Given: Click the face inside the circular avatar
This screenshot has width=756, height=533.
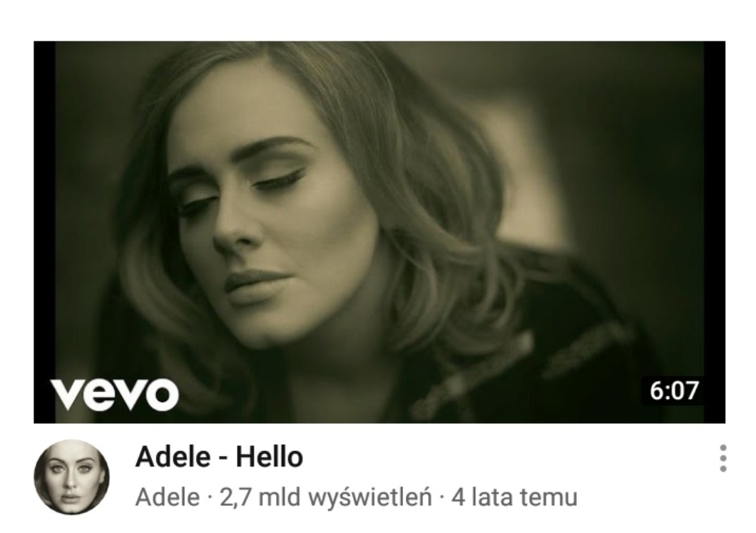Looking at the screenshot, I should tap(71, 480).
